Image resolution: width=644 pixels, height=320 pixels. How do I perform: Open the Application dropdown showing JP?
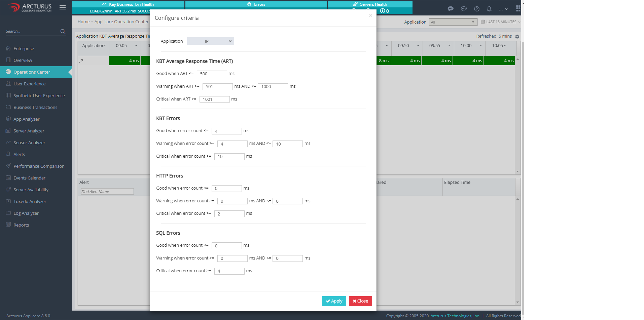coord(210,41)
